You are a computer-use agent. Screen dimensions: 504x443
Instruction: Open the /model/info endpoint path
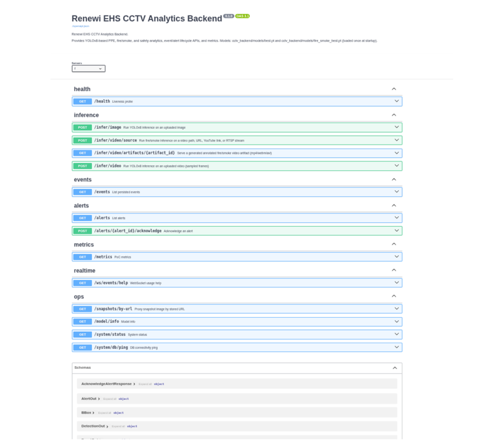click(x=106, y=322)
